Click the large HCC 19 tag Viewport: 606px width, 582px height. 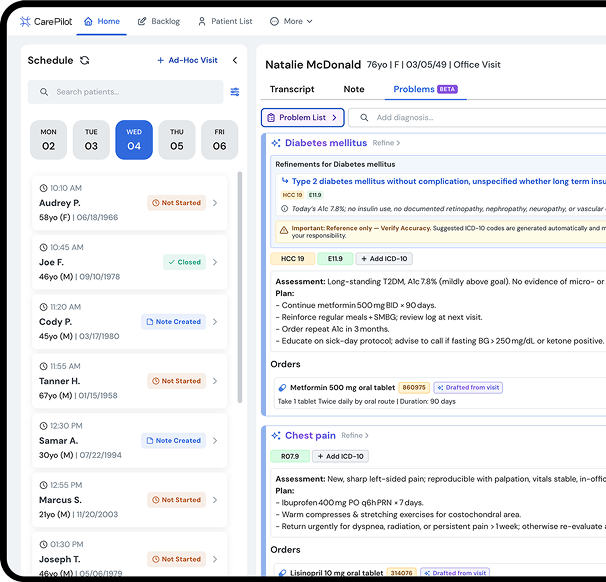point(293,259)
